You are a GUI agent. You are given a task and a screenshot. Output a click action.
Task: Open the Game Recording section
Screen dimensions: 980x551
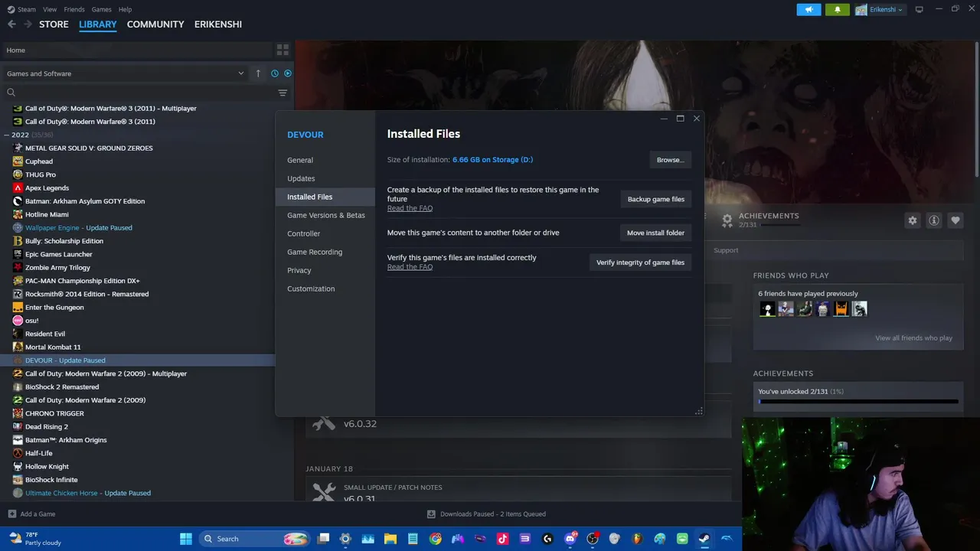point(325,252)
